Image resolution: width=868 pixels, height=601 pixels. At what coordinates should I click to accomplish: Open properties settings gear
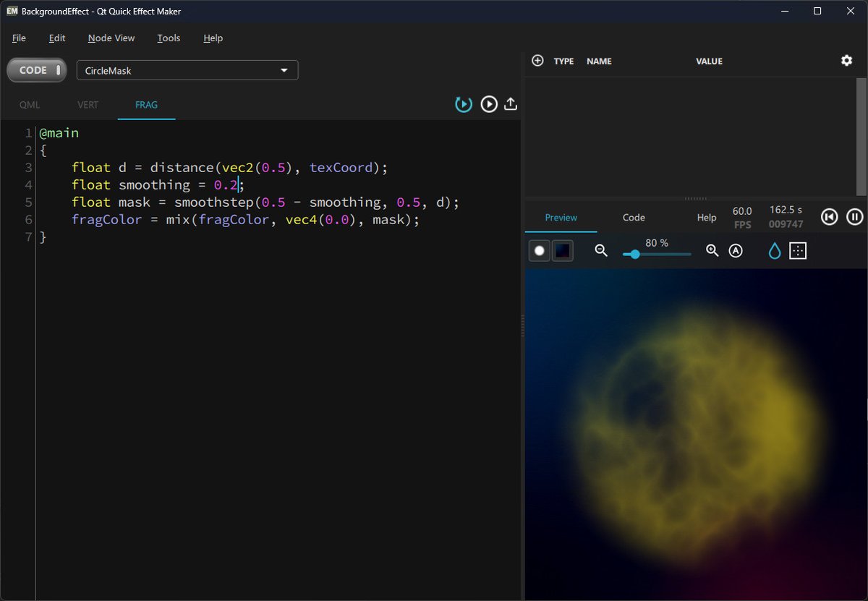[x=847, y=61]
